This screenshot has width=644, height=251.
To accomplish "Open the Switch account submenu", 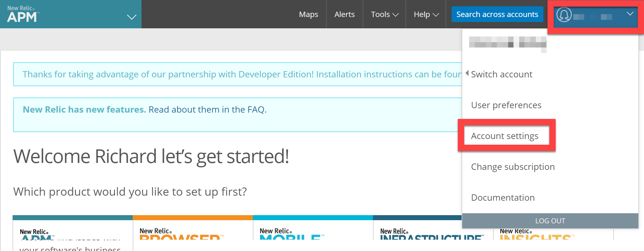I will [501, 74].
